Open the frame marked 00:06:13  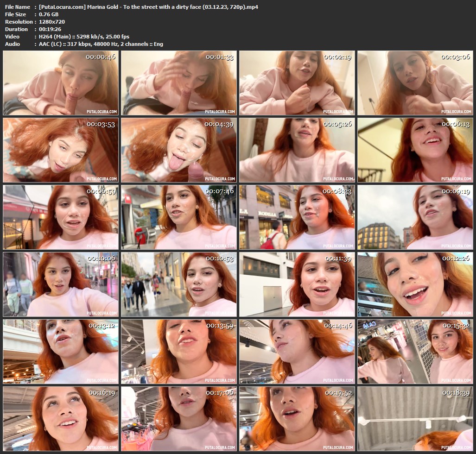coord(415,150)
